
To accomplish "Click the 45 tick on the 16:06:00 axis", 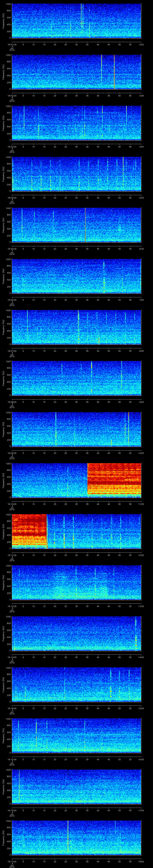I will pyautogui.click(x=109, y=300).
